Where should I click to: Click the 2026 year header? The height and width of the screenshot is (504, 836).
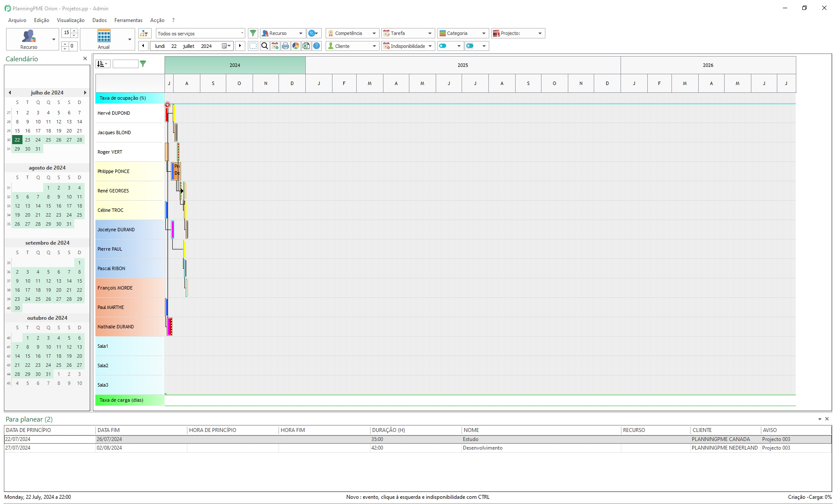pyautogui.click(x=708, y=65)
